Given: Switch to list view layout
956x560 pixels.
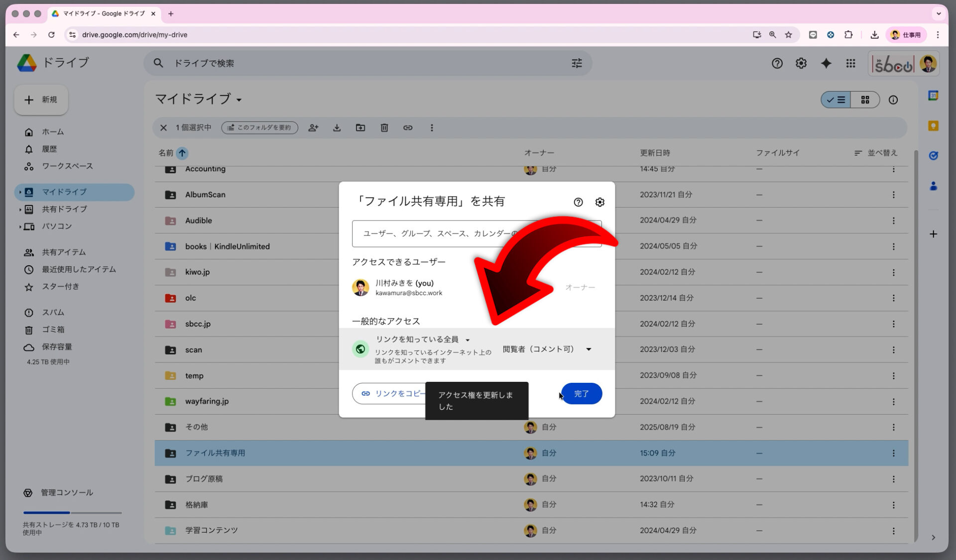Looking at the screenshot, I should (x=836, y=100).
